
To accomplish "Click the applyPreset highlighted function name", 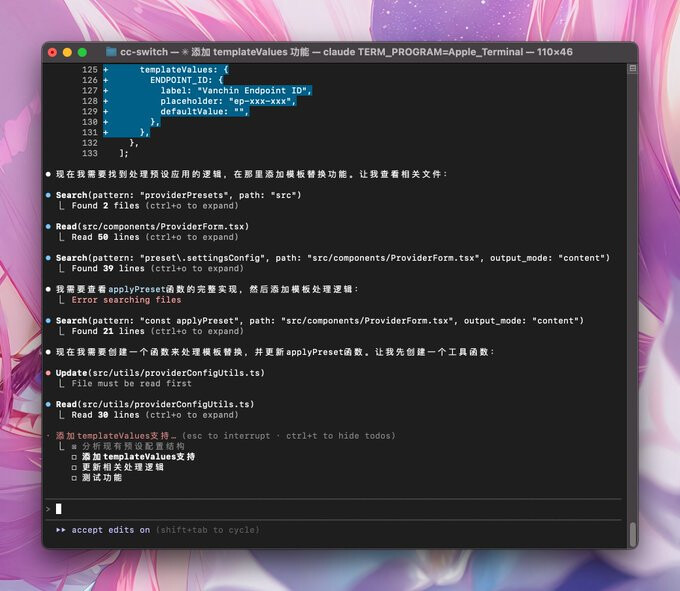I will (x=137, y=289).
